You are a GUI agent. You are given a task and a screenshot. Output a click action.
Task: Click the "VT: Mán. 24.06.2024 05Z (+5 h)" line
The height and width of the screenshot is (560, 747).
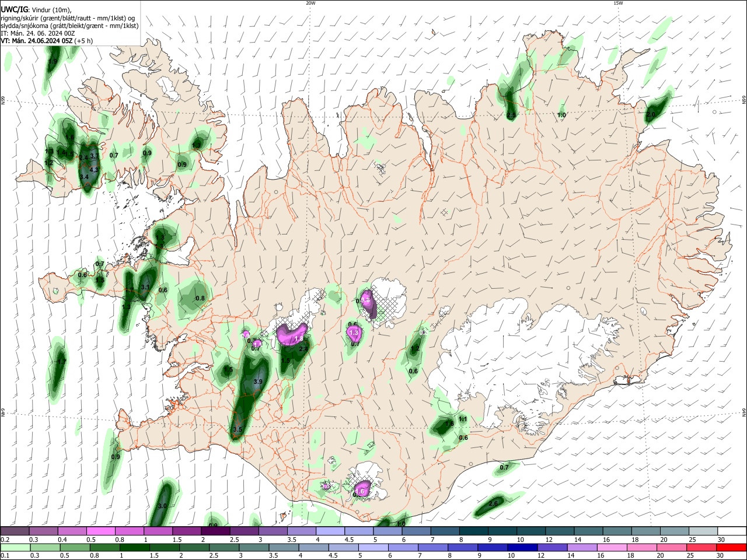click(x=47, y=41)
